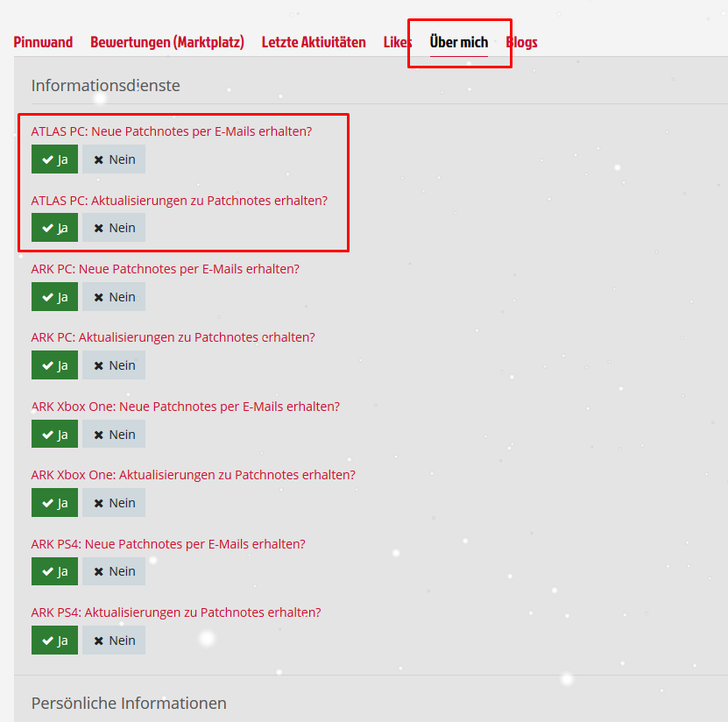This screenshot has width=728, height=722.
Task: Open the Letzte Aktivitäten tab
Action: tap(314, 42)
